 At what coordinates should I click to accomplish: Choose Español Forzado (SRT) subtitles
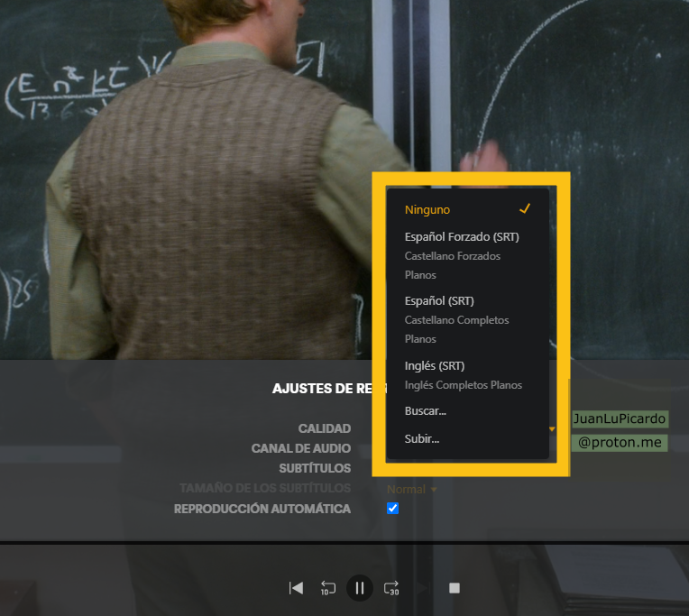[462, 237]
